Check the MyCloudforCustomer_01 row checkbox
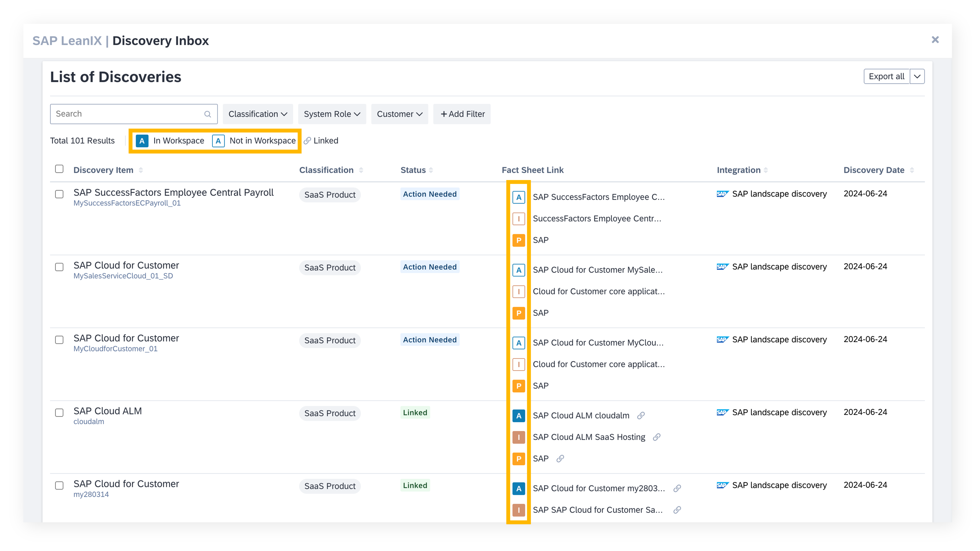 coord(59,340)
